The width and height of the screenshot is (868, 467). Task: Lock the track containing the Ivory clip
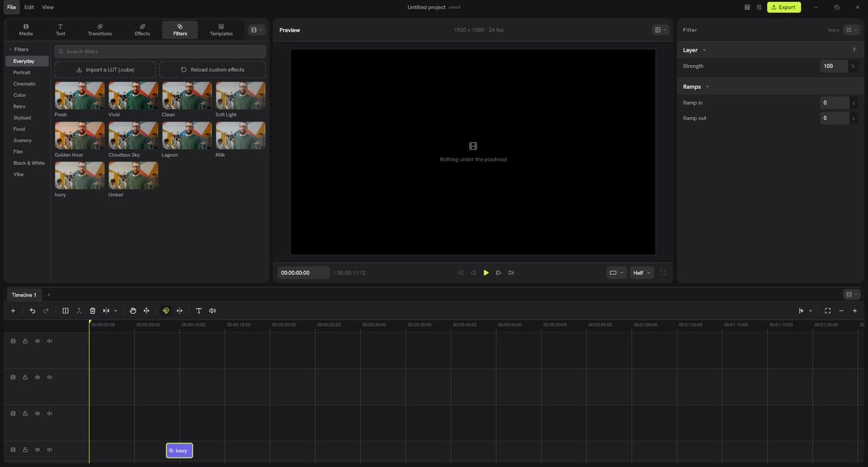(25, 449)
